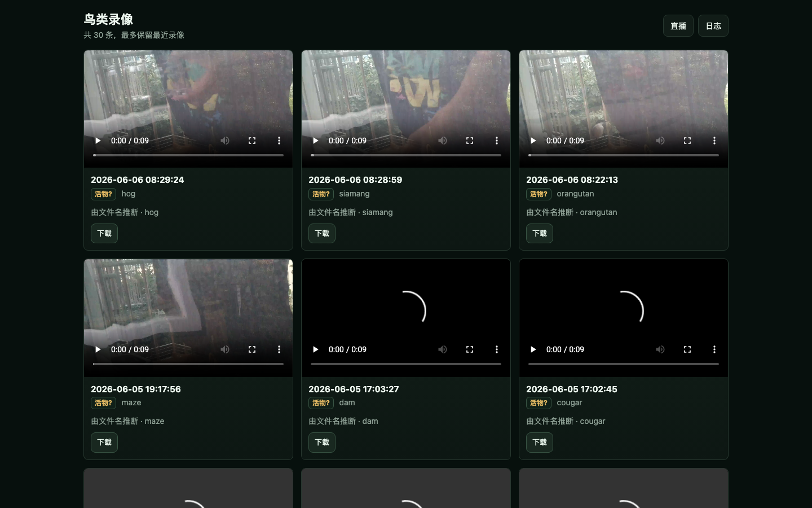812x508 pixels.
Task: Seek in the siamang video progress bar
Action: [x=406, y=155]
